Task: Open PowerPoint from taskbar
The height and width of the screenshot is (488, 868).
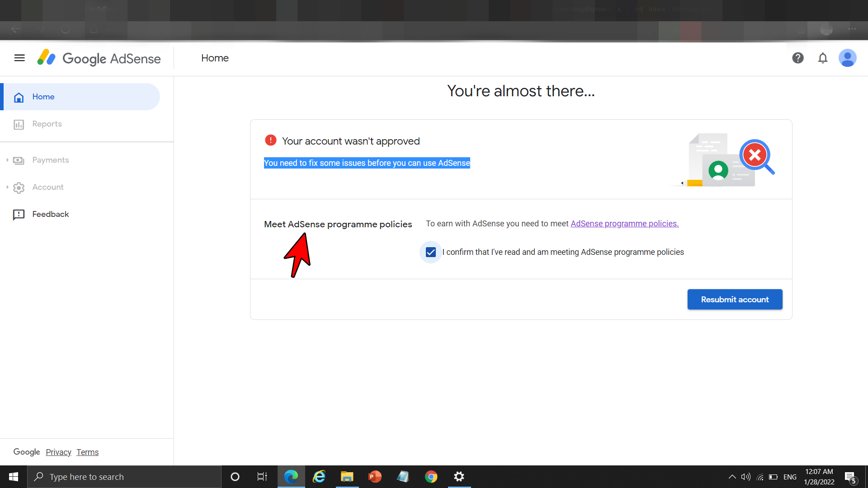Action: coord(375,477)
